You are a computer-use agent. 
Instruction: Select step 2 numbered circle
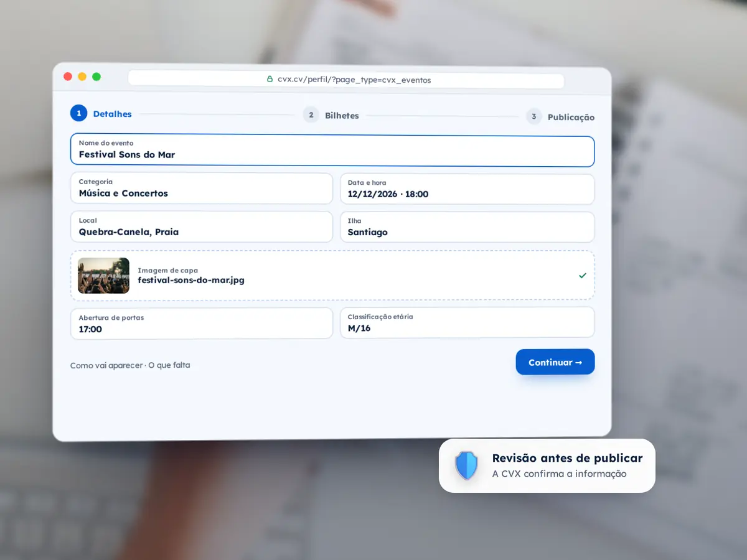311,115
